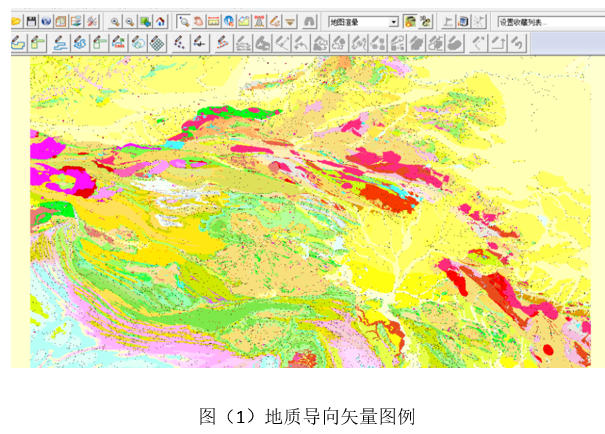Click the home view icon
The width and height of the screenshot is (605, 434).
click(160, 20)
